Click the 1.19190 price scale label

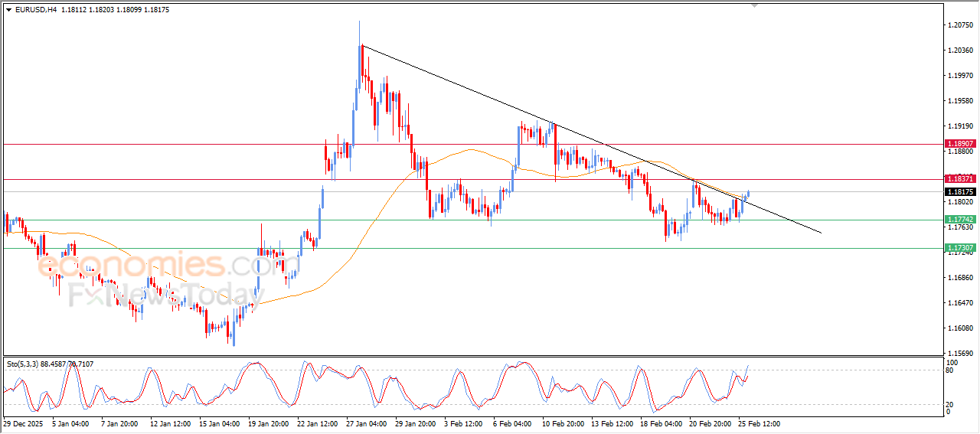960,126
